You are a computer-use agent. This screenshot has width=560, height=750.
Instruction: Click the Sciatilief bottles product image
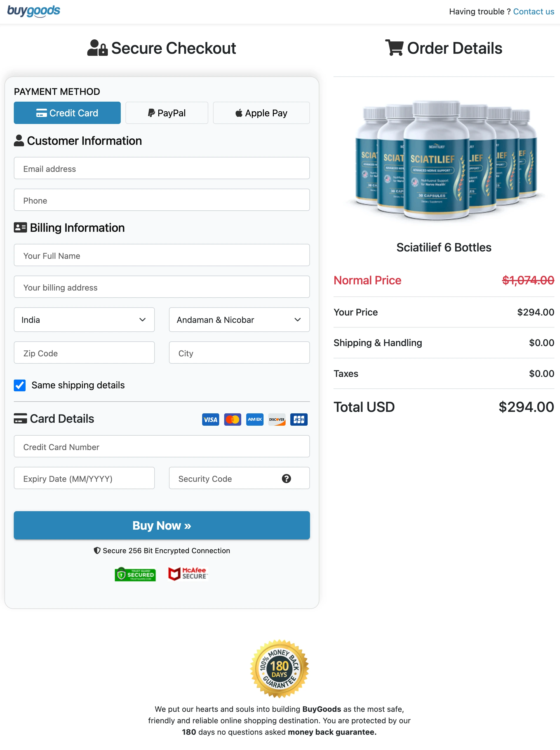point(444,161)
